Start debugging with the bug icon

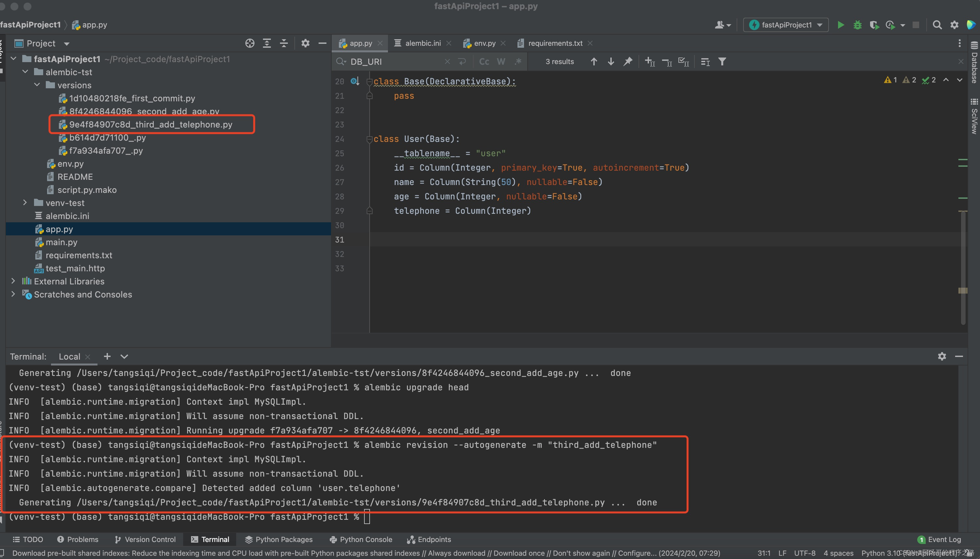click(857, 25)
